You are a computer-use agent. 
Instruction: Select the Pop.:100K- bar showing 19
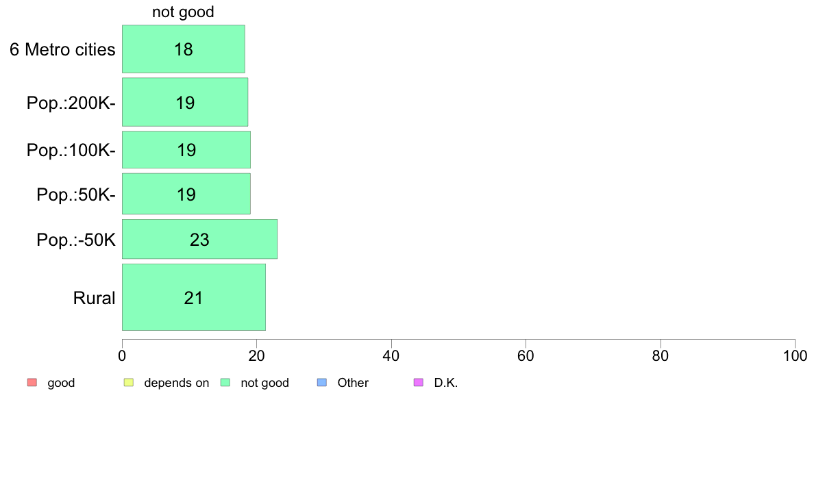coord(186,150)
